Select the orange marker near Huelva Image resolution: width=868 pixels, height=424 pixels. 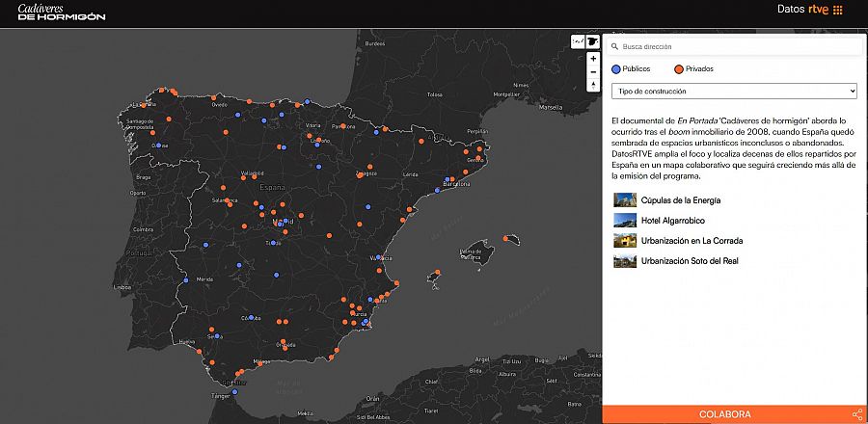199,351
